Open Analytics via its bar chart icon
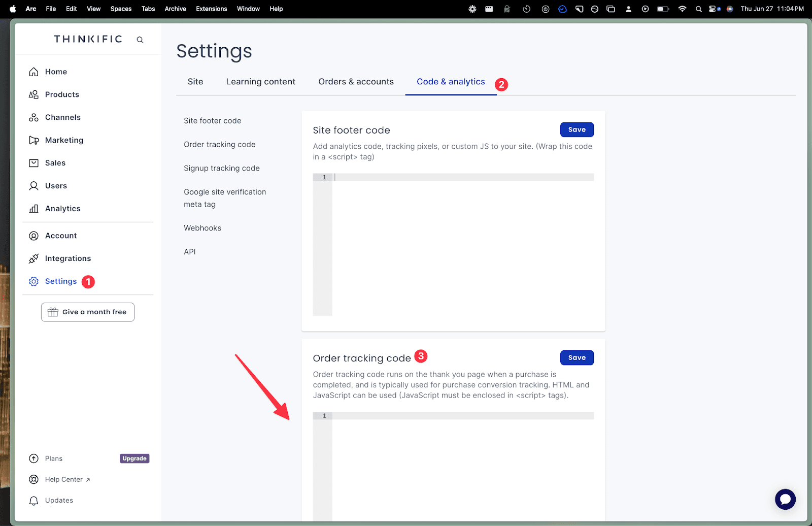Image resolution: width=812 pixels, height=526 pixels. pos(33,209)
